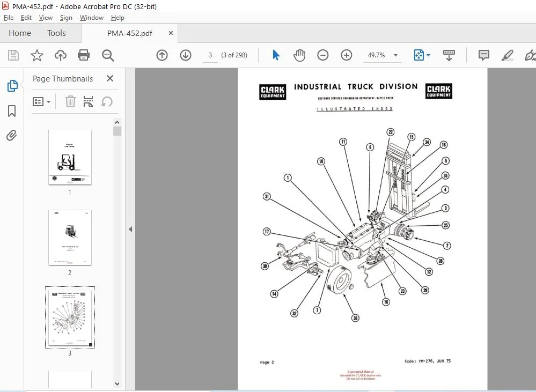This screenshot has width=536, height=392.
Task: Toggle the Page Thumbnails sidebar icon
Action: click(12, 85)
